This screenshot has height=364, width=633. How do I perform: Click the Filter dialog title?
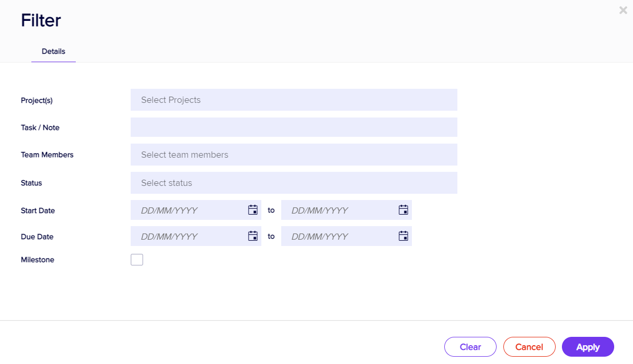41,20
